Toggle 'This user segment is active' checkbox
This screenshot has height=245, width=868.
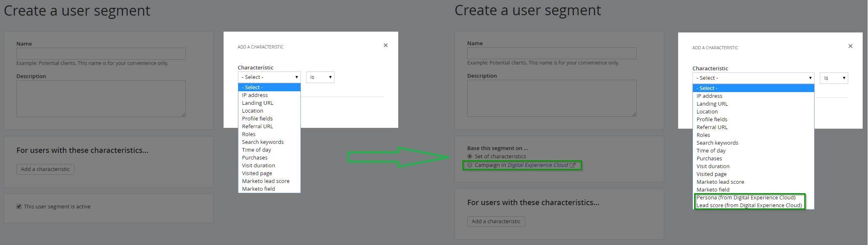(19, 206)
